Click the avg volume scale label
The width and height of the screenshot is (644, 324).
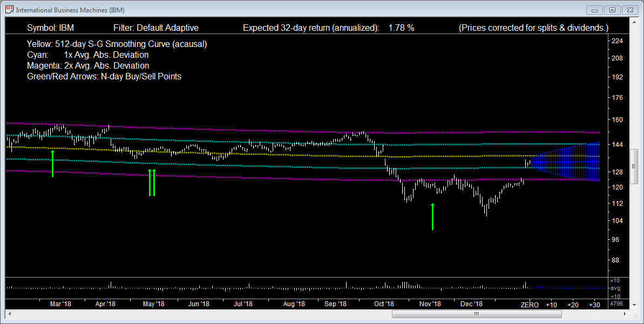[x=615, y=288]
